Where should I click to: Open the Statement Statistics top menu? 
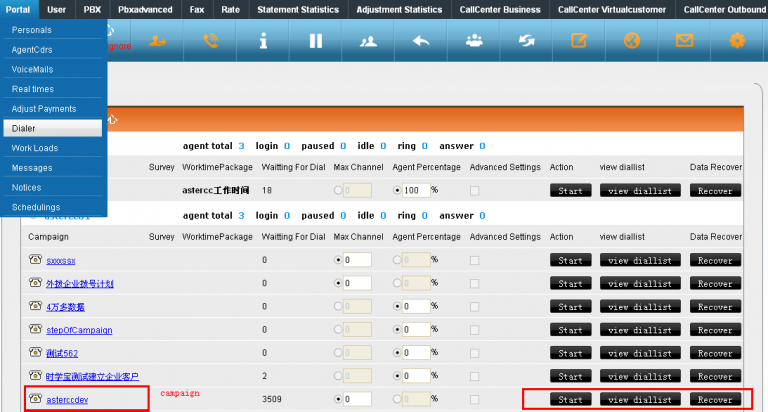point(298,9)
